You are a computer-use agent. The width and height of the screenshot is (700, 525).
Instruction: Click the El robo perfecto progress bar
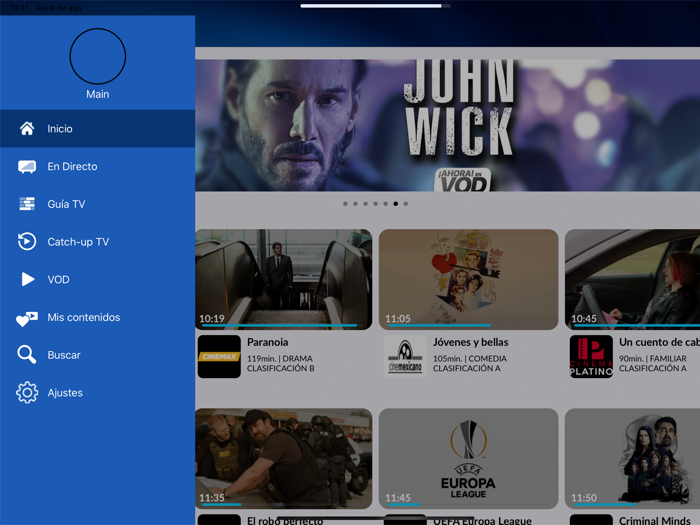coord(283,504)
